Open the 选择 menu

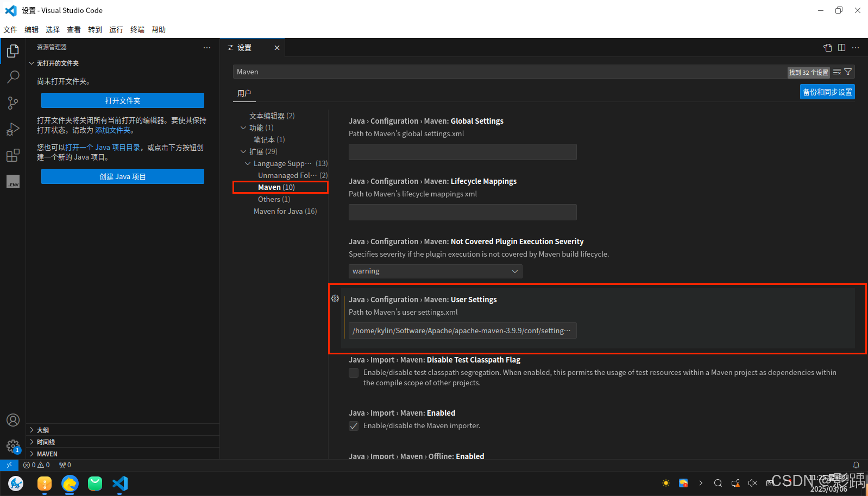53,30
